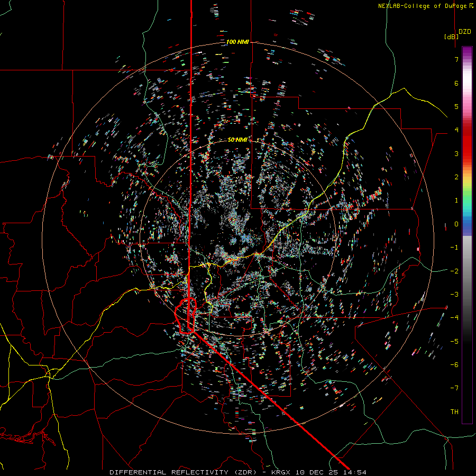Screen dimensions: 476x476
Task: Click the red outlined polygon near radar center
Action: tap(186, 316)
